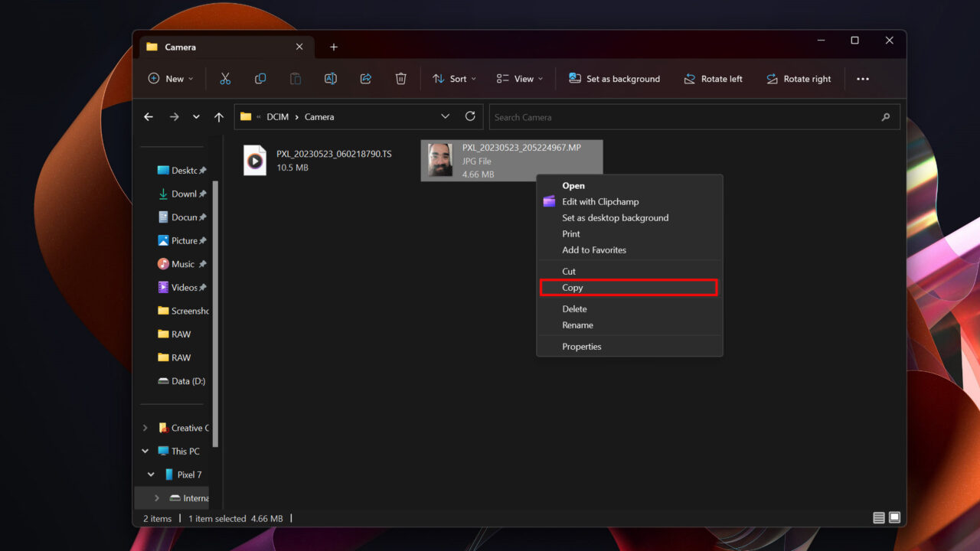Click the Rename icon in the toolbar

coord(330,78)
